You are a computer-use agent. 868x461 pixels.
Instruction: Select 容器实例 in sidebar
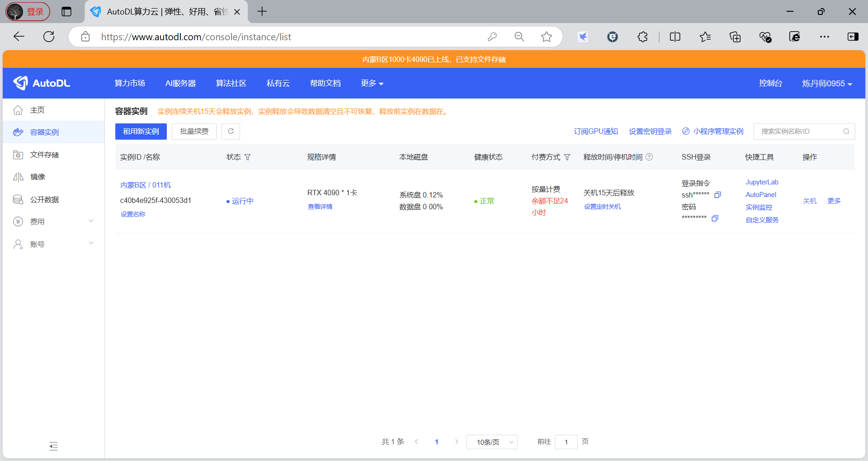click(53, 132)
